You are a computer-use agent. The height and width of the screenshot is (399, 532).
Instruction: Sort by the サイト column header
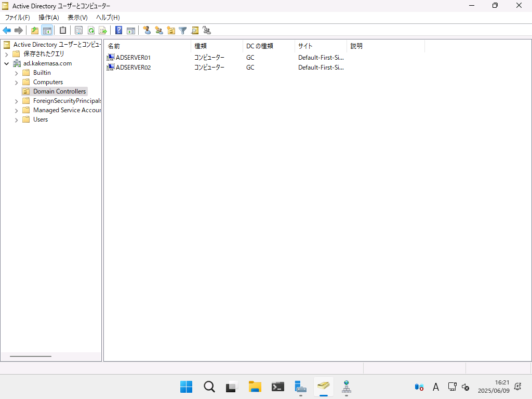(x=321, y=46)
